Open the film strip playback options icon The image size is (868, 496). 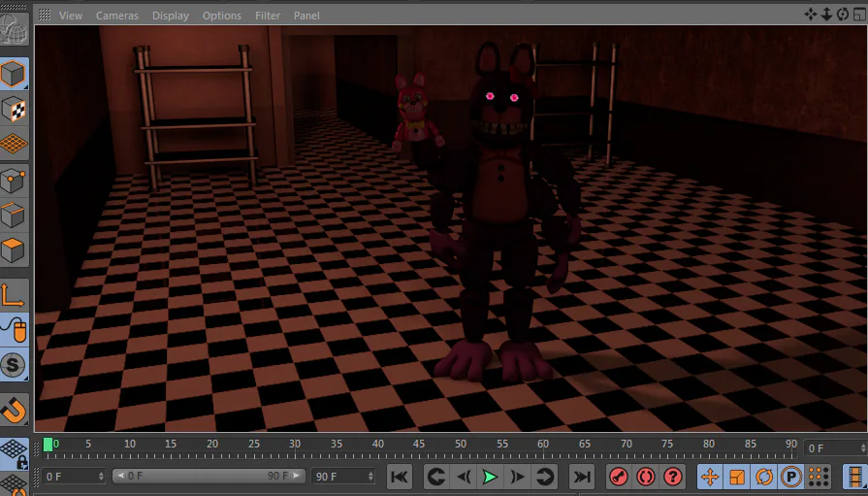click(x=855, y=477)
